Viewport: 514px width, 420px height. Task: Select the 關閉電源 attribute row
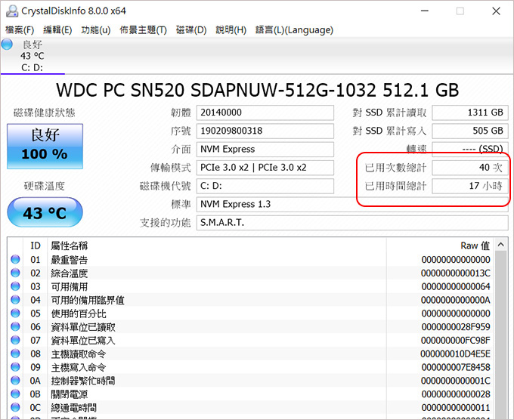click(x=251, y=394)
